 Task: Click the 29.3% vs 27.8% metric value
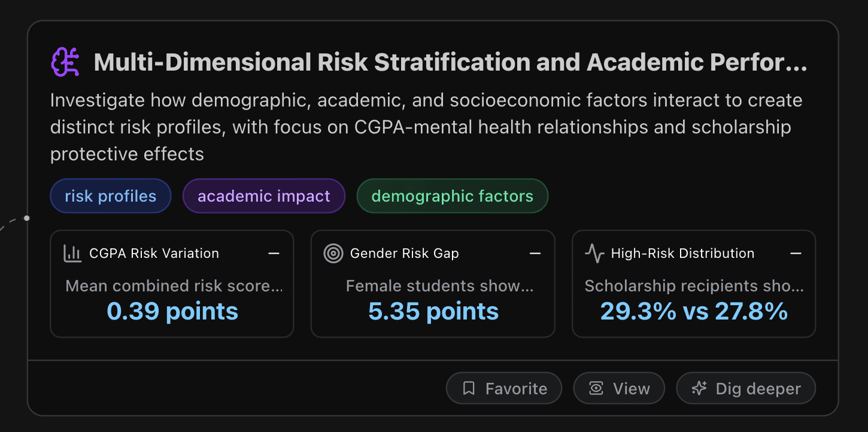(x=693, y=311)
